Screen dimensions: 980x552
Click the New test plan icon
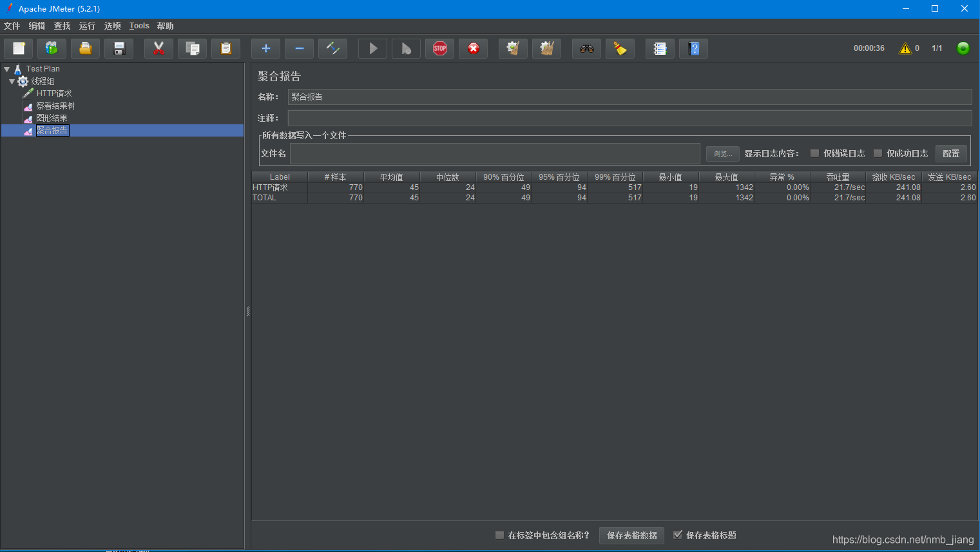19,48
